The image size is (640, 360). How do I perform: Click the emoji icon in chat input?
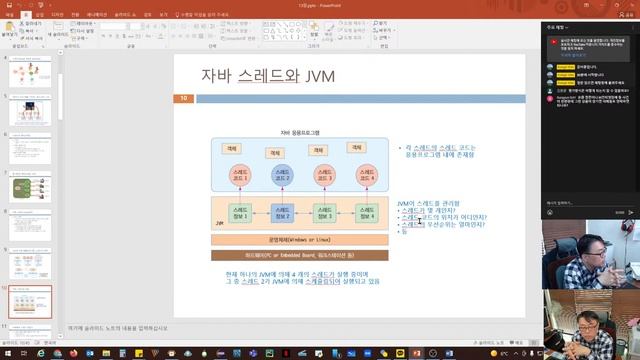click(550, 212)
